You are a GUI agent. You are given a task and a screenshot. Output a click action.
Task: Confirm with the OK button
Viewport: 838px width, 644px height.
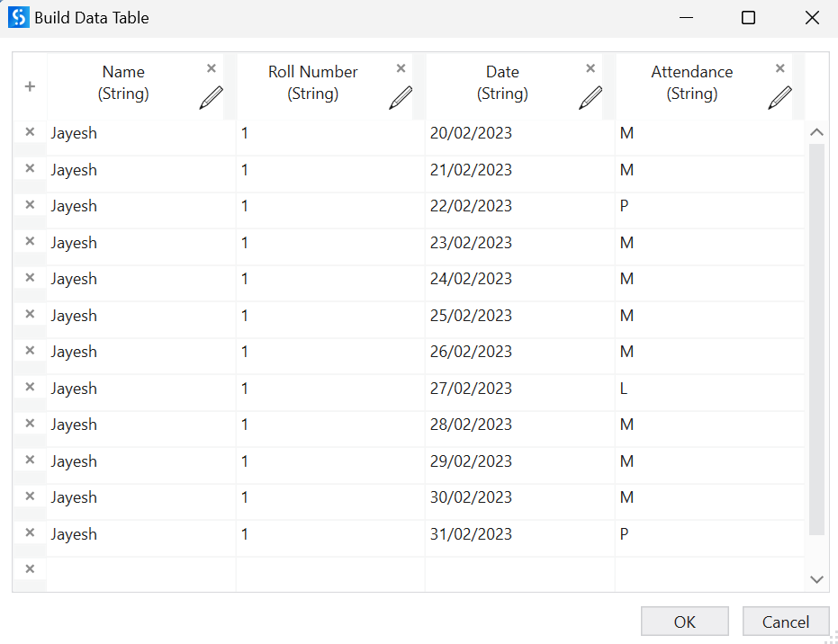684,622
